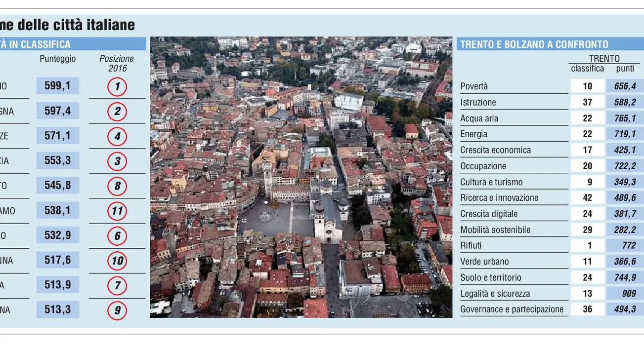The width and height of the screenshot is (644, 344).
Task: Click the punti value 909
Action: (x=625, y=294)
